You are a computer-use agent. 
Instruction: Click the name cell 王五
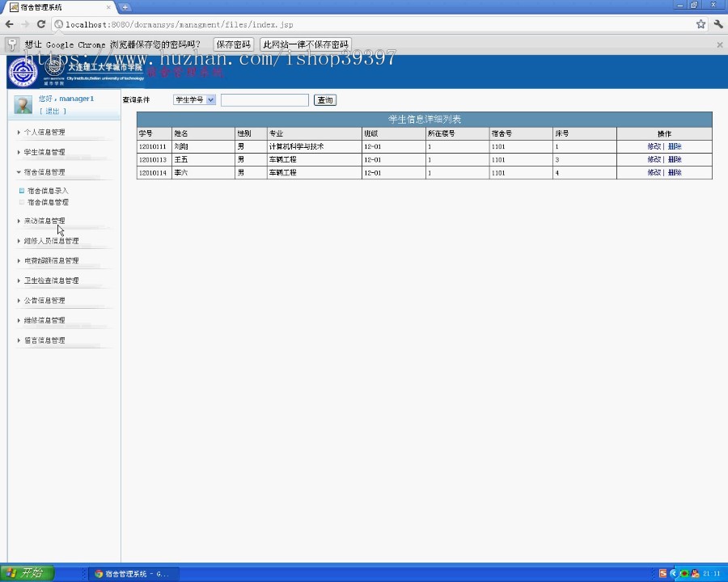click(x=203, y=160)
